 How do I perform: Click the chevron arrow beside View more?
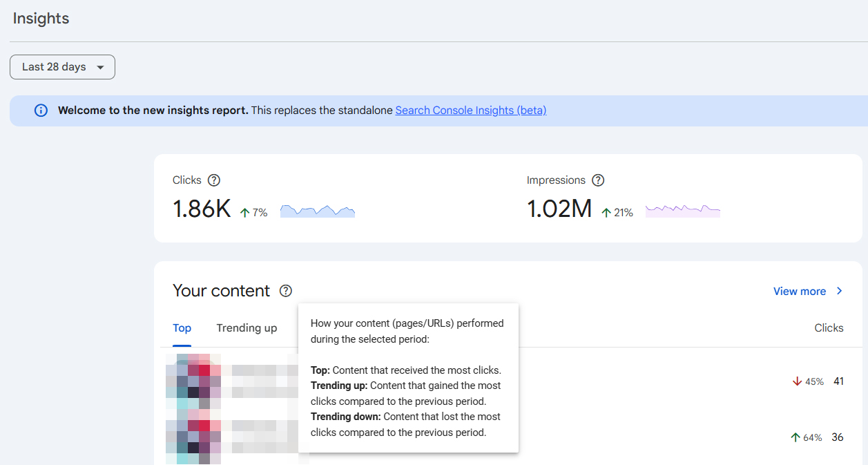click(x=840, y=291)
